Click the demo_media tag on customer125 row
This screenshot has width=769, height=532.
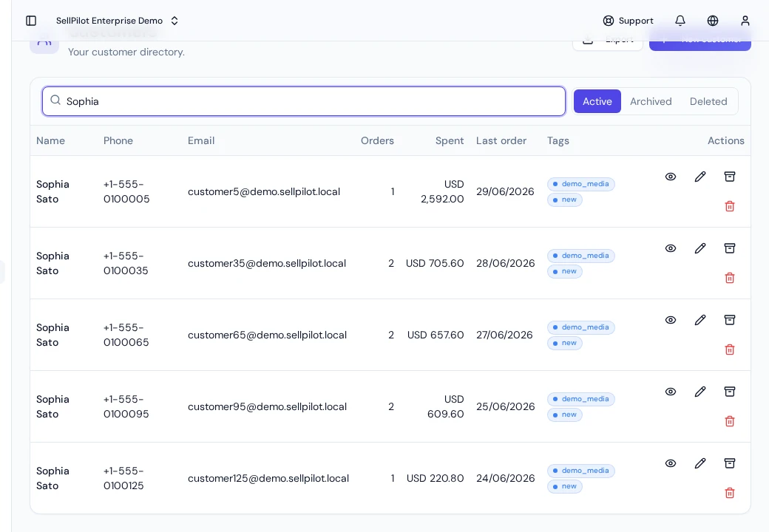click(580, 470)
